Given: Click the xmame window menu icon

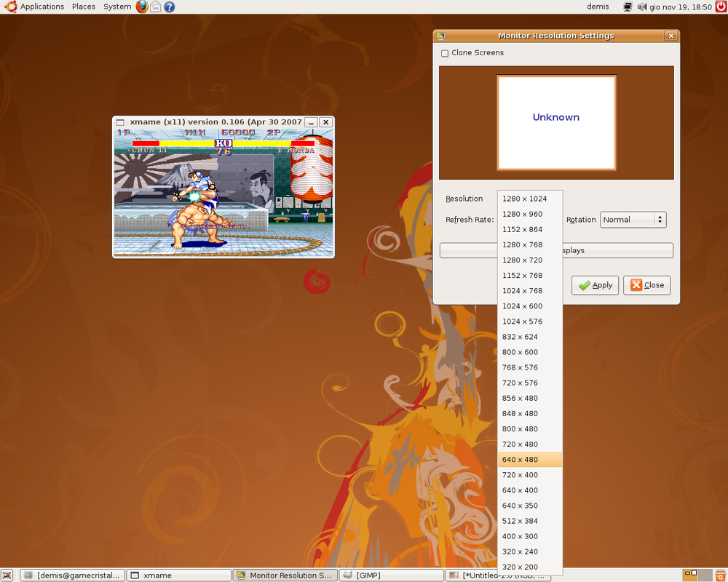Looking at the screenshot, I should tap(120, 122).
